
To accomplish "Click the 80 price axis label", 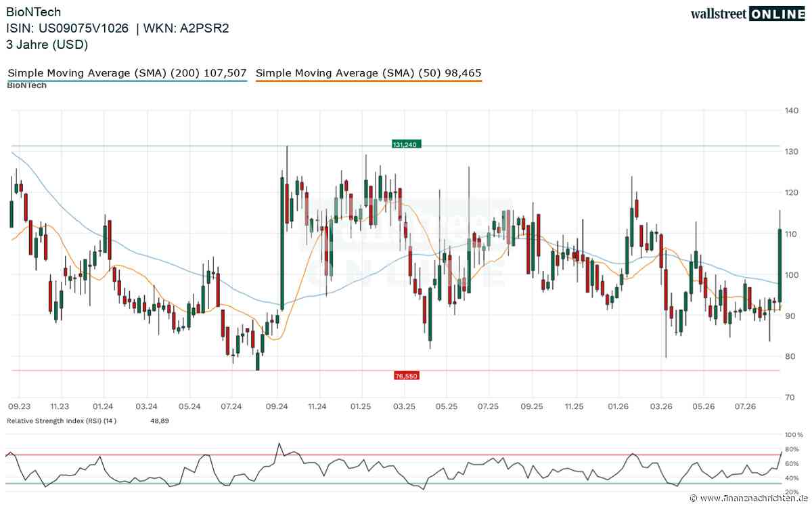I will coord(790,356).
